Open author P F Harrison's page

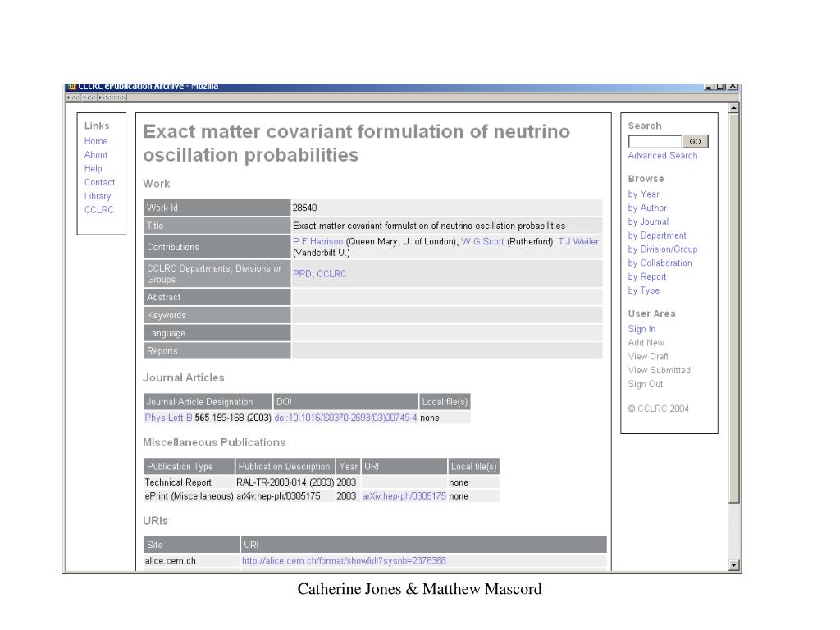(317, 241)
